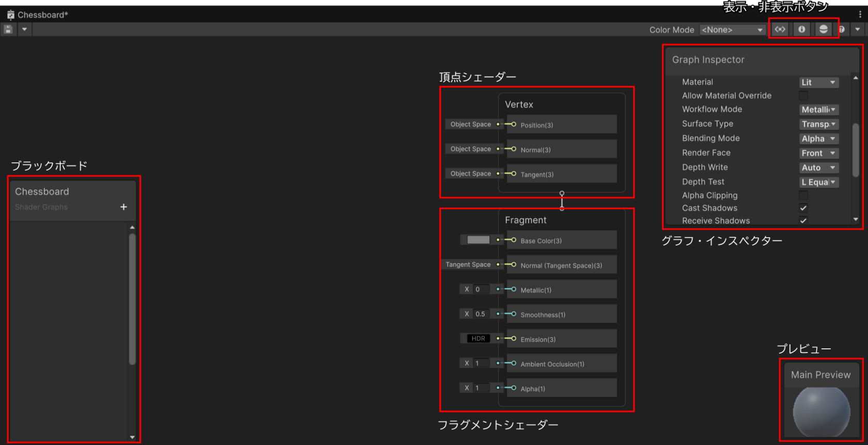Toggle the Main Preview sphere button

coord(824,29)
